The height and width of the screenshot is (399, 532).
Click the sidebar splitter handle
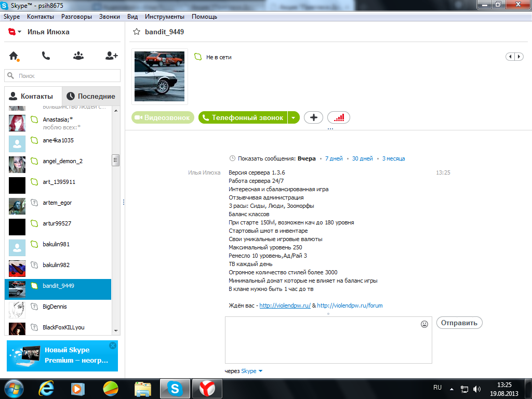(124, 202)
